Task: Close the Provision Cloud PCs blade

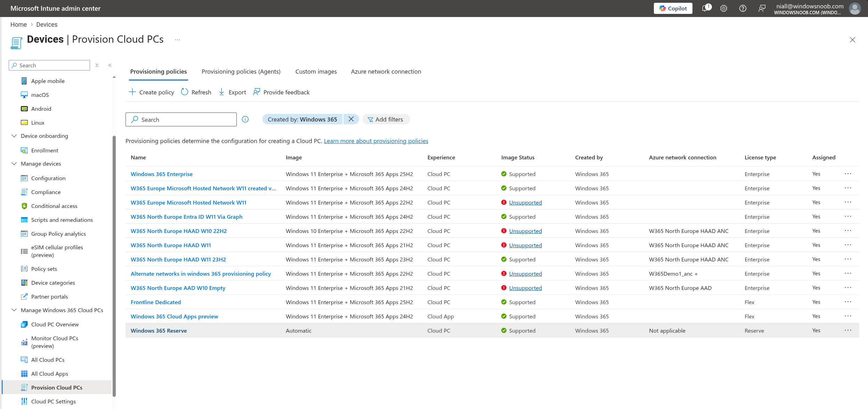Action: tap(852, 40)
